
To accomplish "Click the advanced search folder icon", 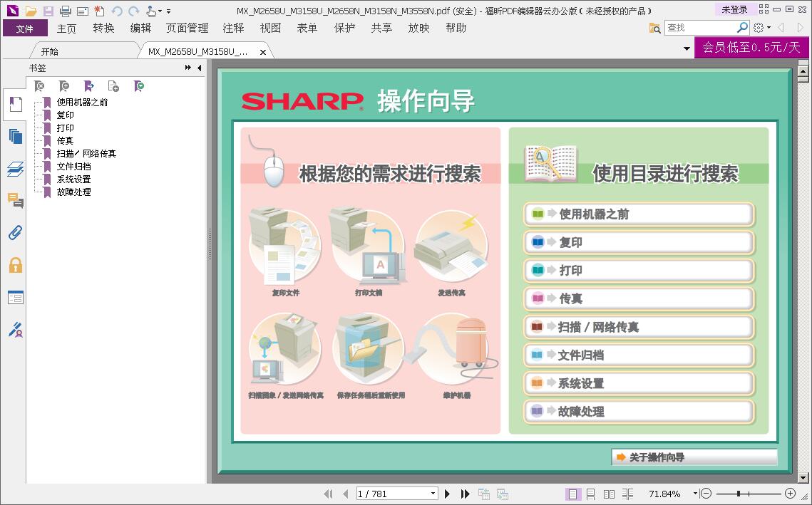I will pos(654,28).
